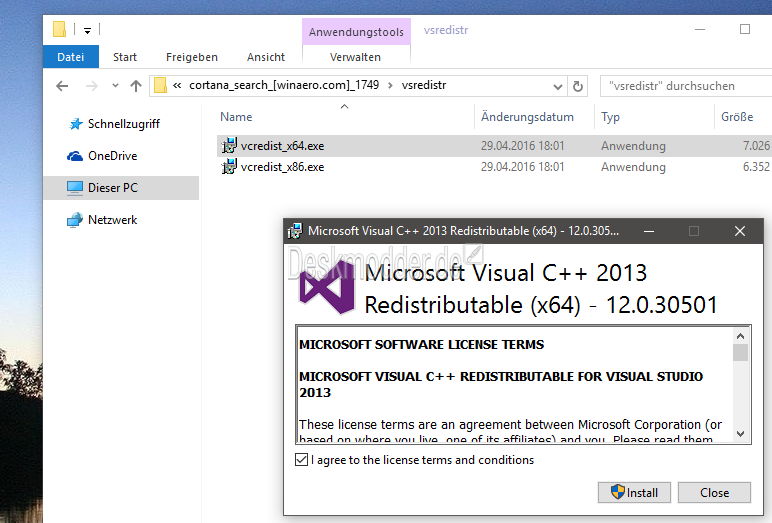This screenshot has width=772, height=523.
Task: Select file name vcredist_x64.exe
Action: 282,146
